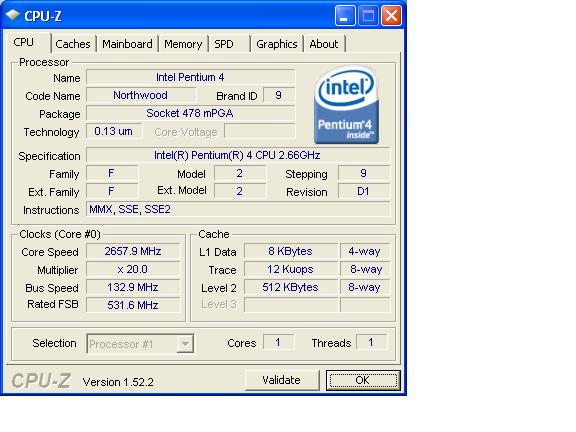Viewport: 576px width, 432px height.
Task: Click the Level 2 size 512 KBytes
Action: [291, 287]
